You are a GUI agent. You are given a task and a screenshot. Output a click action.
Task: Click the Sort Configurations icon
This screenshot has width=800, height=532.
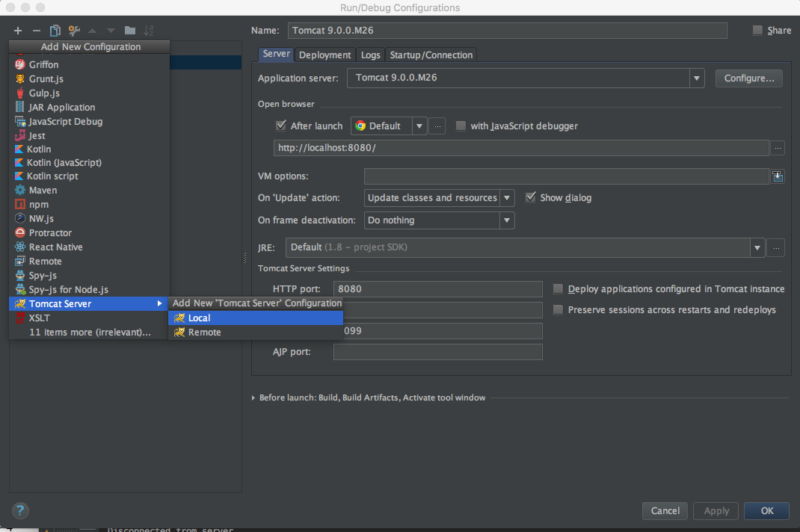pyautogui.click(x=149, y=31)
